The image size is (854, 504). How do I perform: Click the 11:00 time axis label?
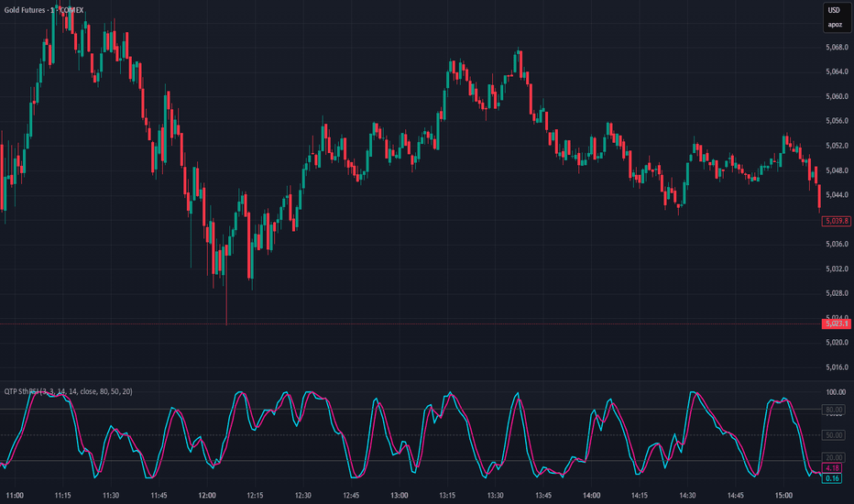pyautogui.click(x=15, y=495)
